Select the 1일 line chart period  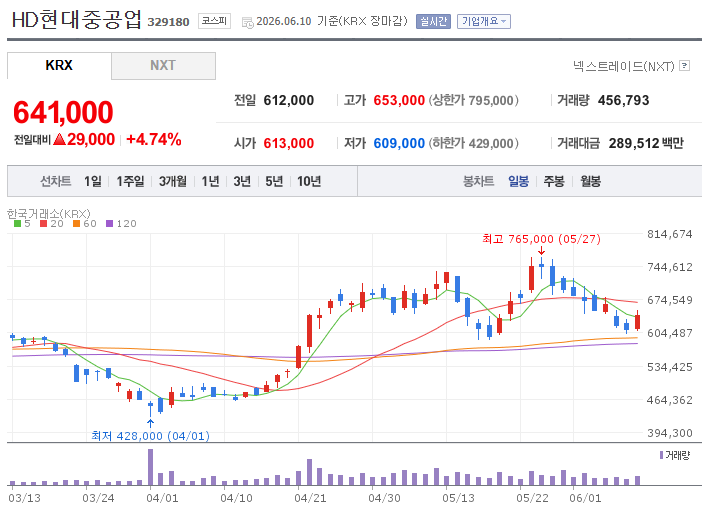[x=93, y=181]
